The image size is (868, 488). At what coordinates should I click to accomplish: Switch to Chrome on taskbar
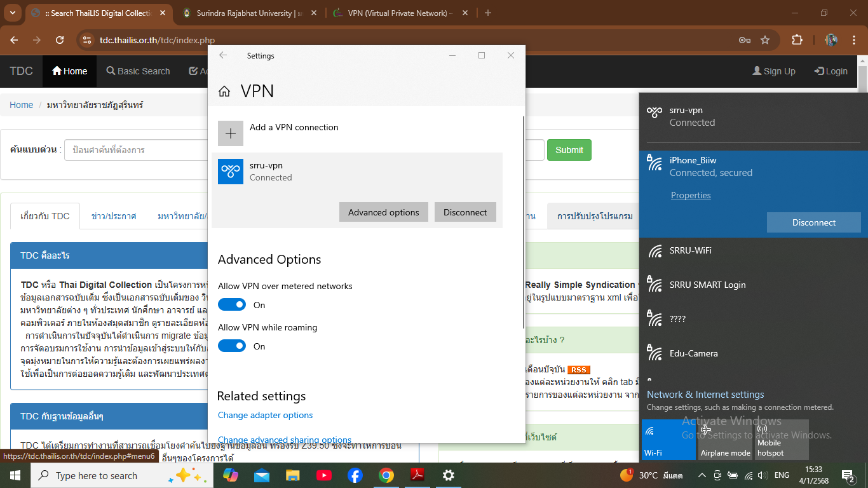coord(386,475)
